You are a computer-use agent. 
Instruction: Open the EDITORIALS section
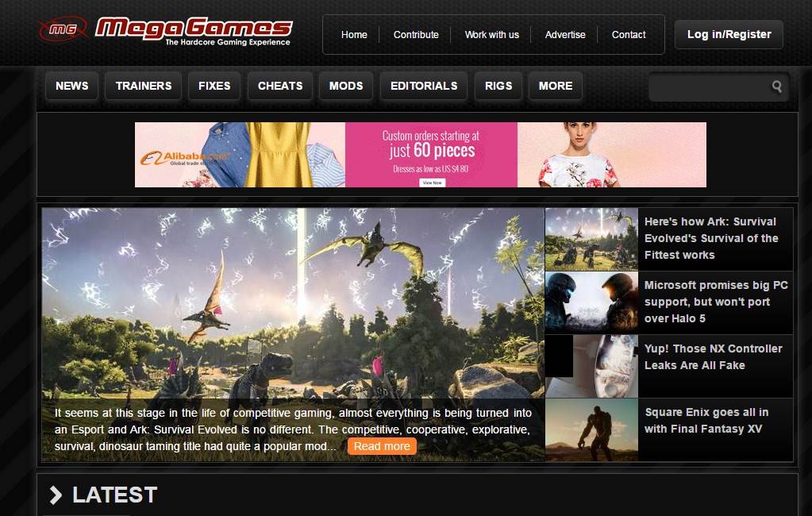[424, 86]
